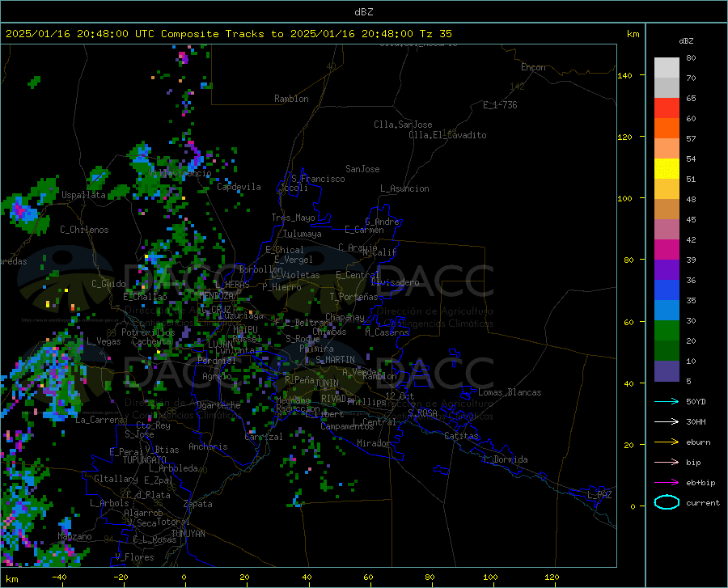Image resolution: width=728 pixels, height=588 pixels.
Task: Click the Manzano label at lower left
Action: point(74,536)
